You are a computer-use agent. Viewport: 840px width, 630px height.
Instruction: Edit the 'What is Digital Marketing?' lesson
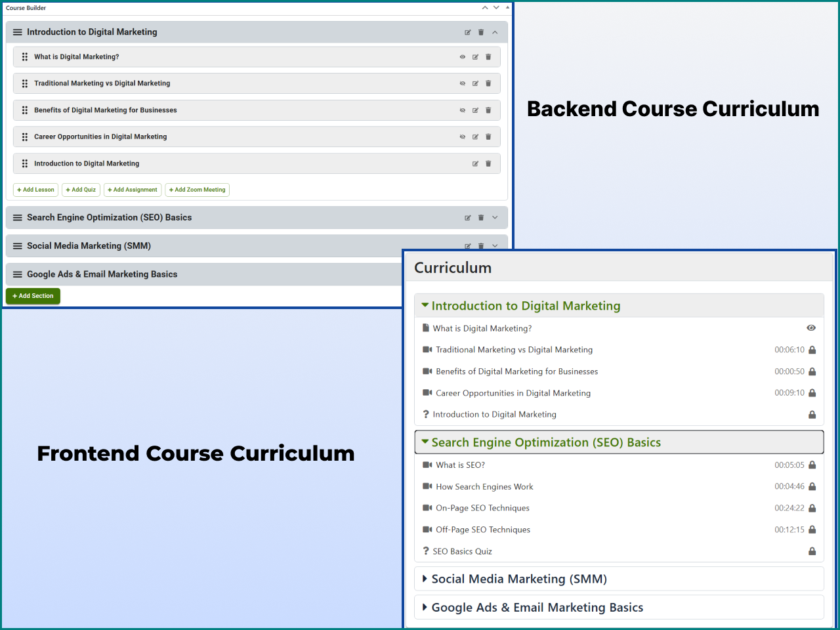(475, 57)
